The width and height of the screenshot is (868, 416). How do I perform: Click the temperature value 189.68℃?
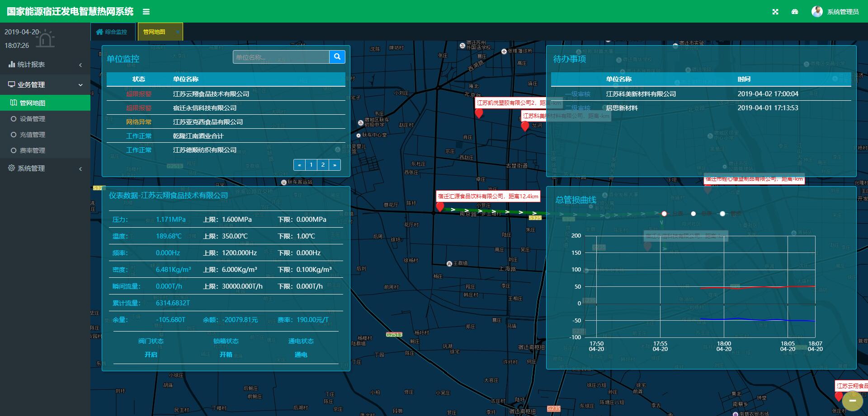pyautogui.click(x=169, y=236)
